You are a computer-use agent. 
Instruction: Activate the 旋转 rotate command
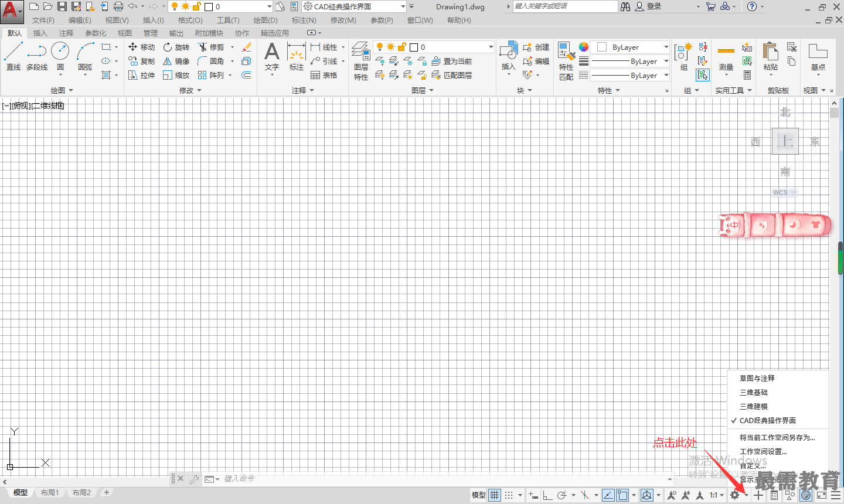(x=176, y=47)
